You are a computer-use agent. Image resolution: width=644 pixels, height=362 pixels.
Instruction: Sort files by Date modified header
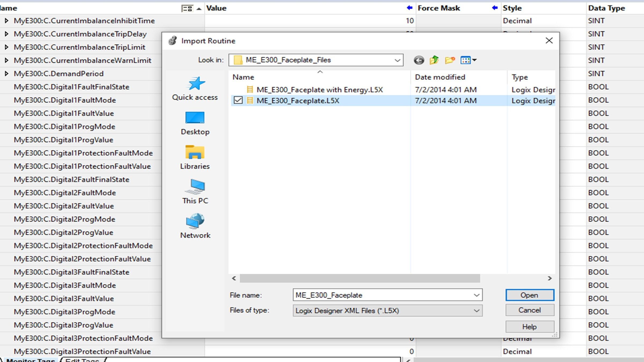pos(459,77)
